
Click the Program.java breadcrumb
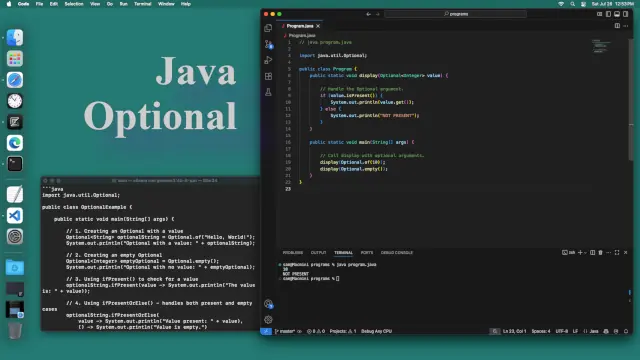click(302, 36)
